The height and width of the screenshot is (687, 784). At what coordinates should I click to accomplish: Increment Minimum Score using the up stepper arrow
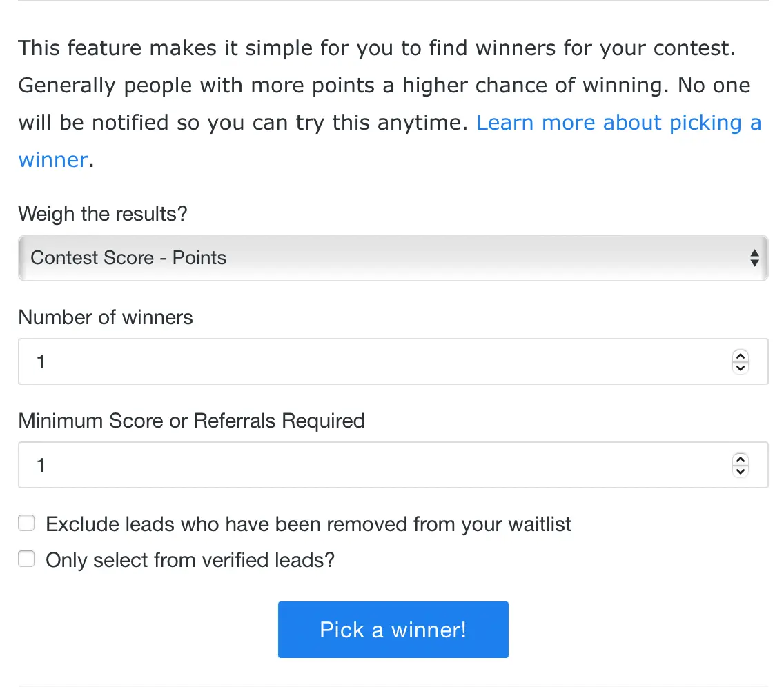(740, 459)
